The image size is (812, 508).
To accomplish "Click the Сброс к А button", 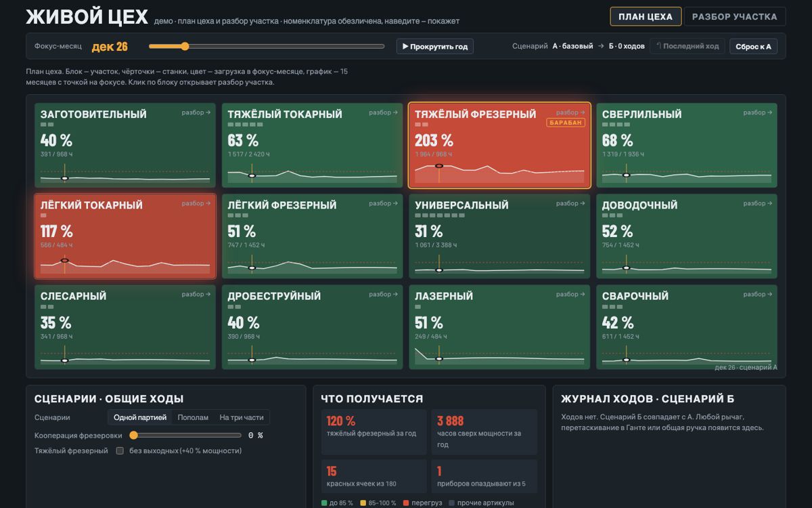I will coord(753,47).
